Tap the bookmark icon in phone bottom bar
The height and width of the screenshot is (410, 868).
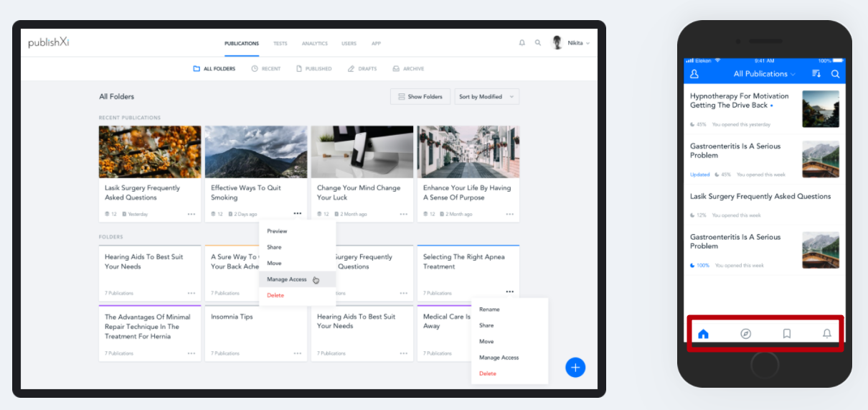tap(787, 334)
